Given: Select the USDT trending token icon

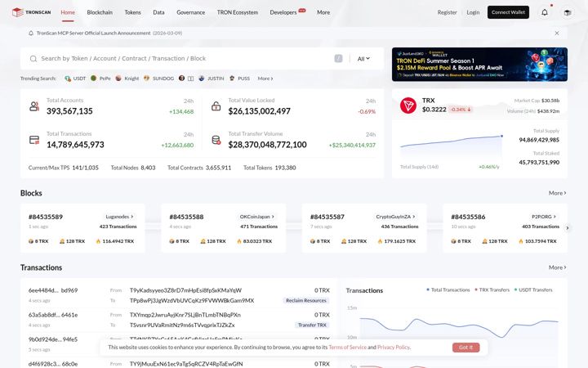Looking at the screenshot, I should [68, 79].
